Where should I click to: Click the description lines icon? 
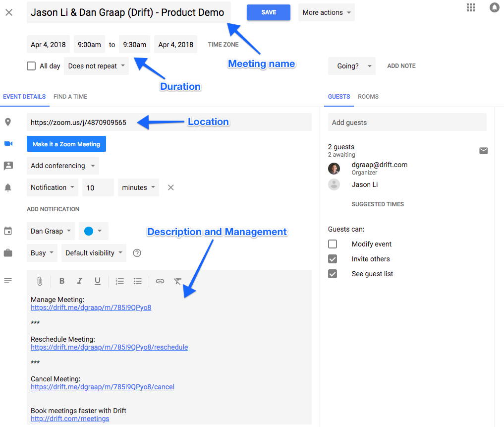pos(8,281)
